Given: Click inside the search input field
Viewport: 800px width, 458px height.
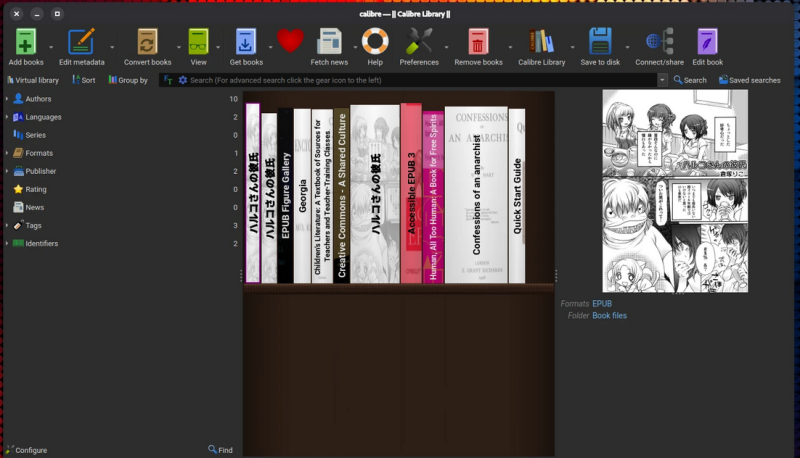Looking at the screenshot, I should tap(422, 80).
